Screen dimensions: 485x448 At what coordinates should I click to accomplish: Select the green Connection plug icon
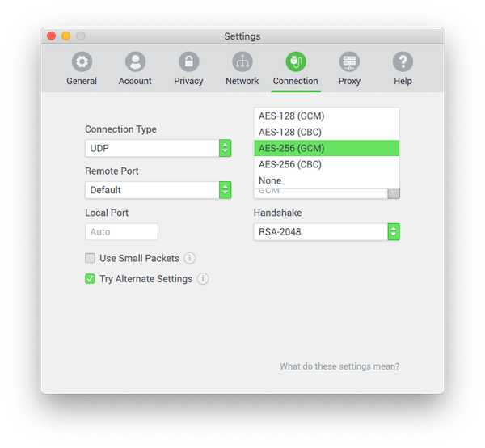pos(296,62)
